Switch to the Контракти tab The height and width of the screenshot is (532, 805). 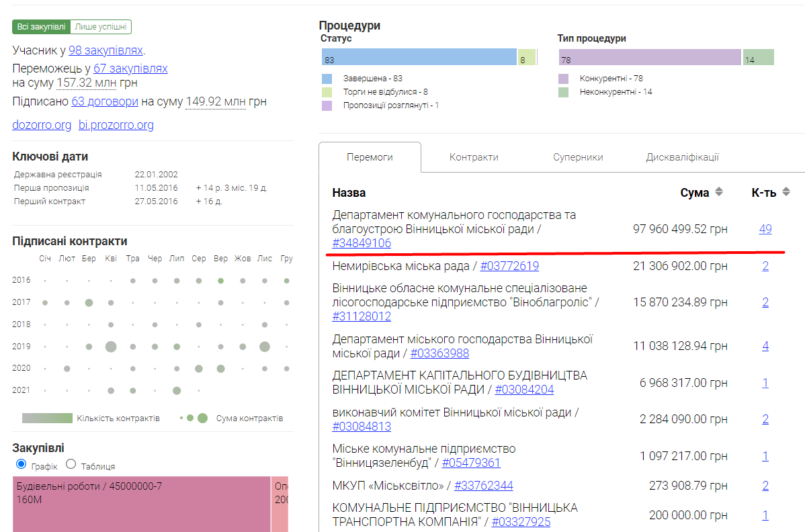pos(474,157)
